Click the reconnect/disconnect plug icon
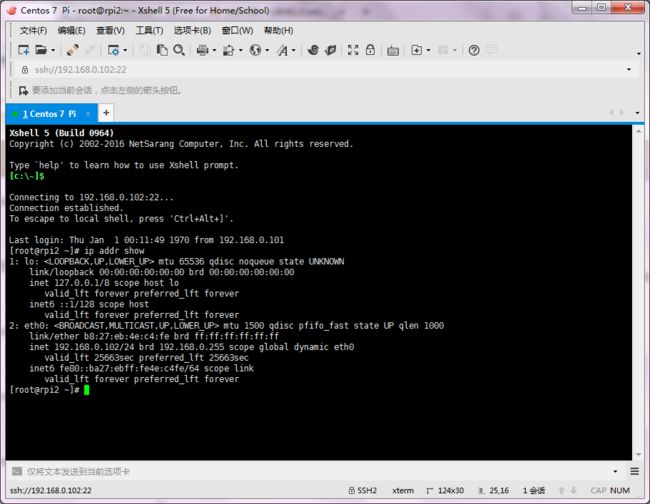Screen dimensions: 650x504 click(72, 50)
